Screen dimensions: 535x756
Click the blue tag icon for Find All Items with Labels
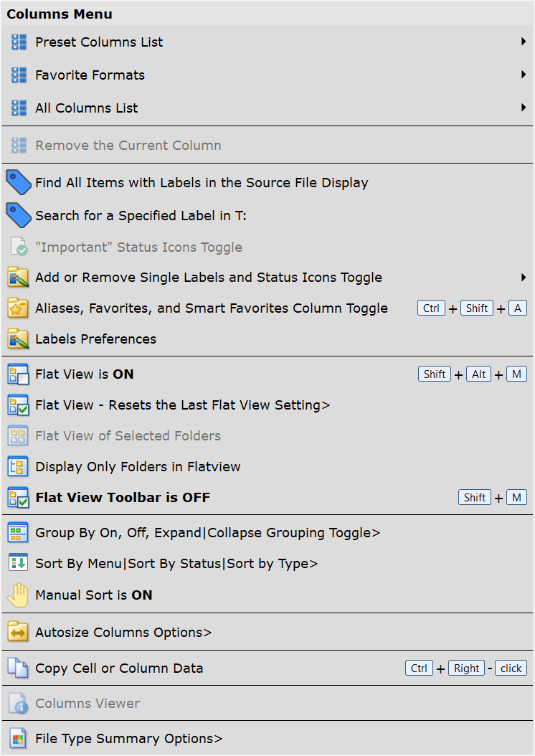pyautogui.click(x=19, y=183)
